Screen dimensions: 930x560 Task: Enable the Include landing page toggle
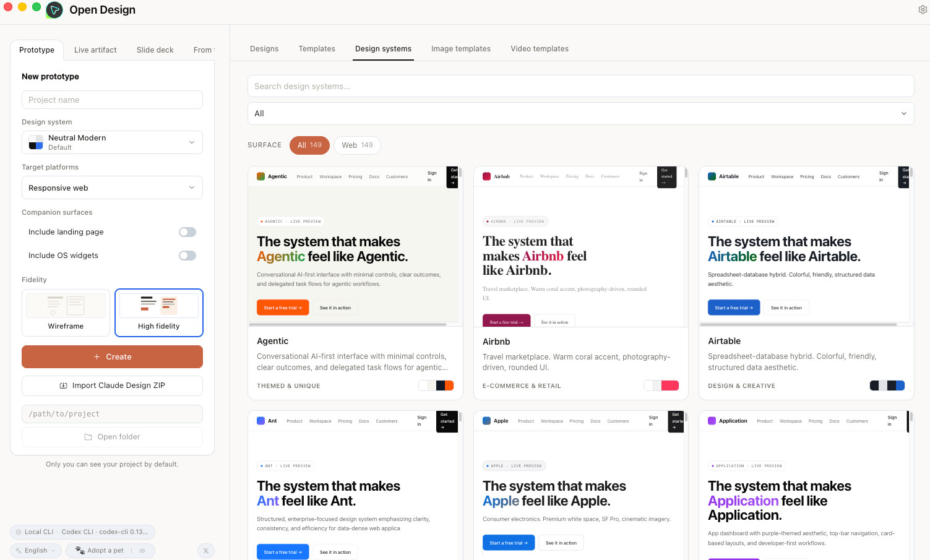coord(187,232)
